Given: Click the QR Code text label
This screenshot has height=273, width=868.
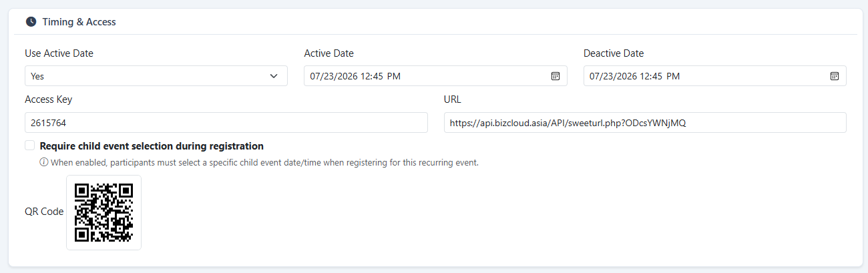Looking at the screenshot, I should coord(44,212).
